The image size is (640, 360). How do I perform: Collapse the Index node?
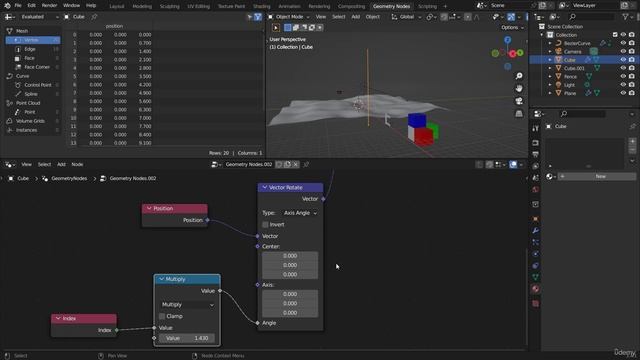58,318
